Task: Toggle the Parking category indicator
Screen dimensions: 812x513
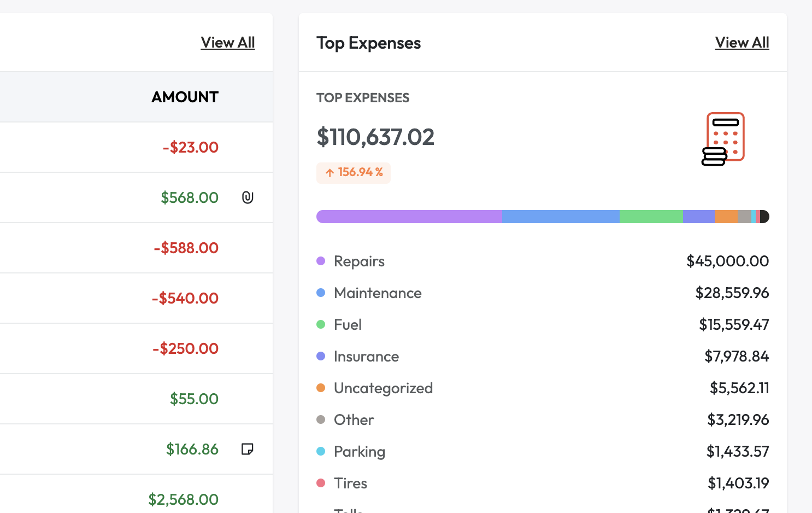Action: click(x=321, y=451)
